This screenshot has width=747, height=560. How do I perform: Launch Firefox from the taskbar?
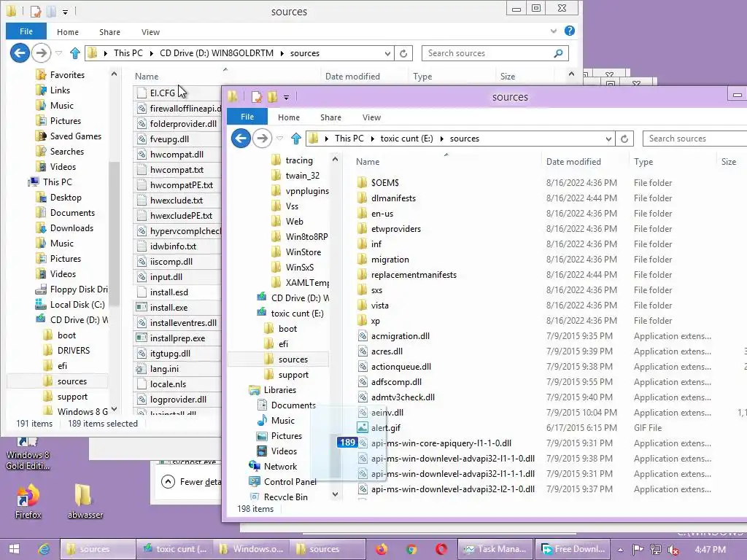pos(381,549)
